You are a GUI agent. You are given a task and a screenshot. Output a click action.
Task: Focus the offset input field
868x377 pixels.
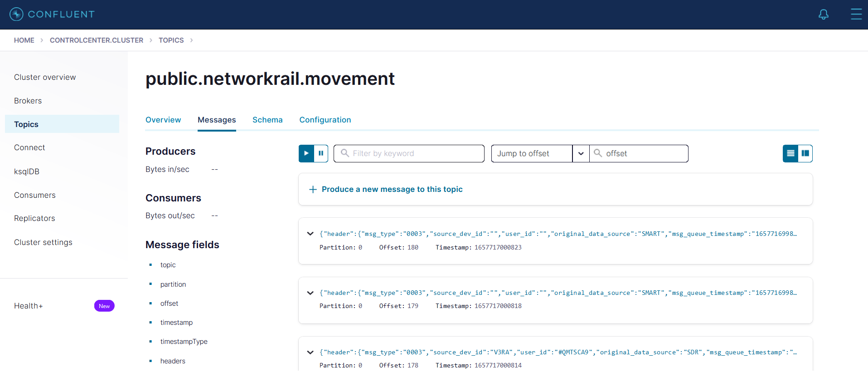pos(639,153)
